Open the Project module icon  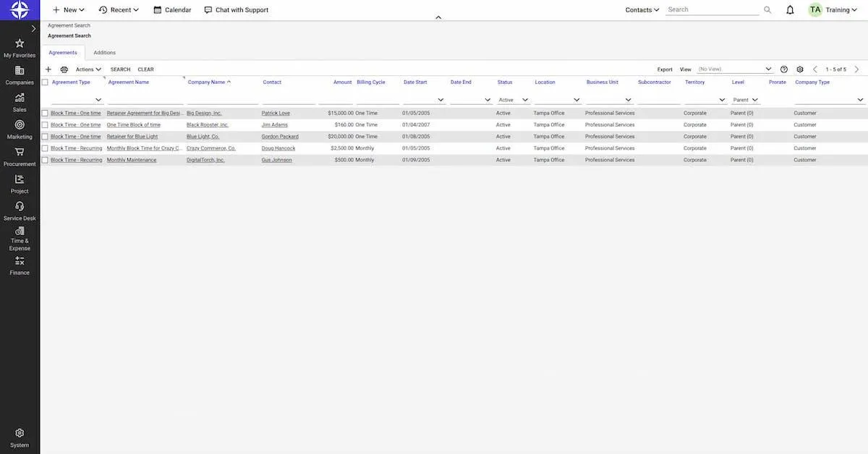click(x=20, y=179)
